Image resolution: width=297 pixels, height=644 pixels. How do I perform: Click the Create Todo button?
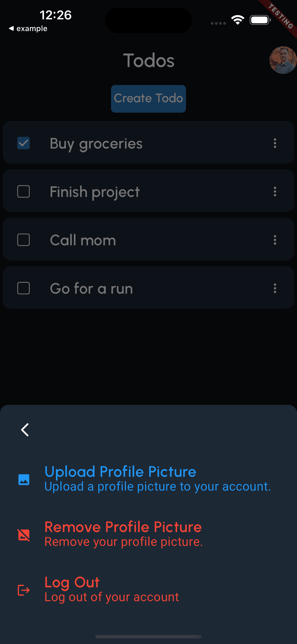point(148,99)
